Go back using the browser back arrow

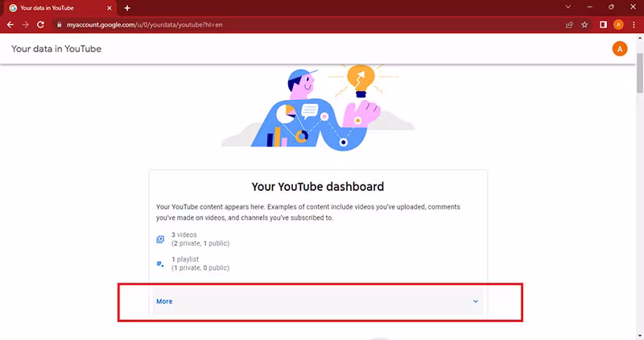coord(10,25)
